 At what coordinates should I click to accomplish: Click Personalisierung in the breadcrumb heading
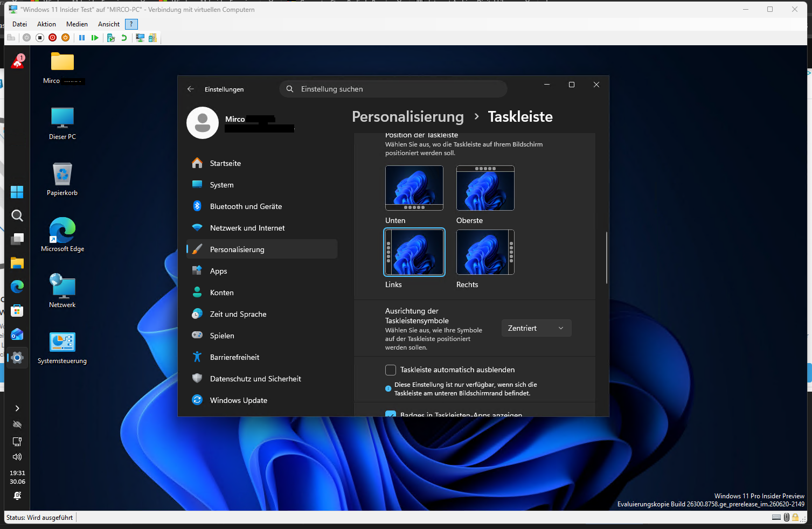point(408,117)
